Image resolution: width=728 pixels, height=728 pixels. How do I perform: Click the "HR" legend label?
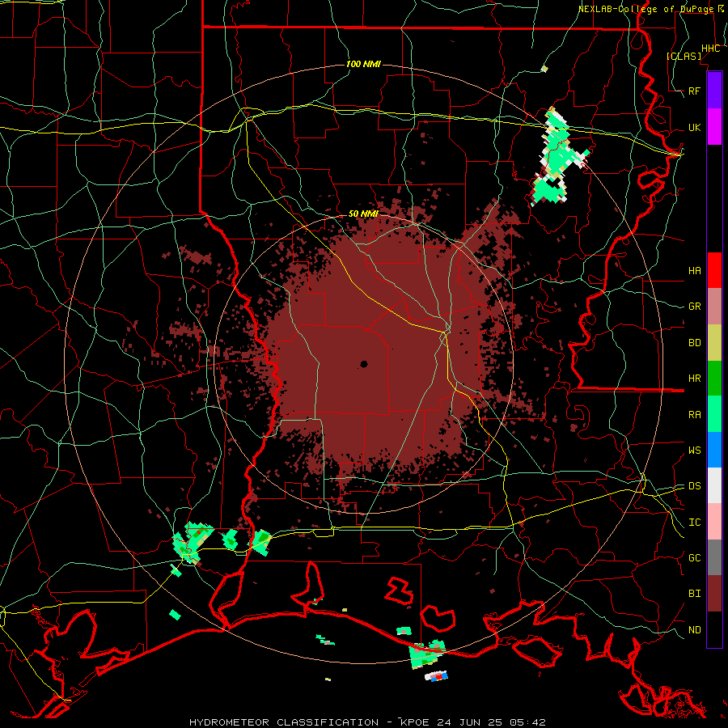[x=694, y=379]
